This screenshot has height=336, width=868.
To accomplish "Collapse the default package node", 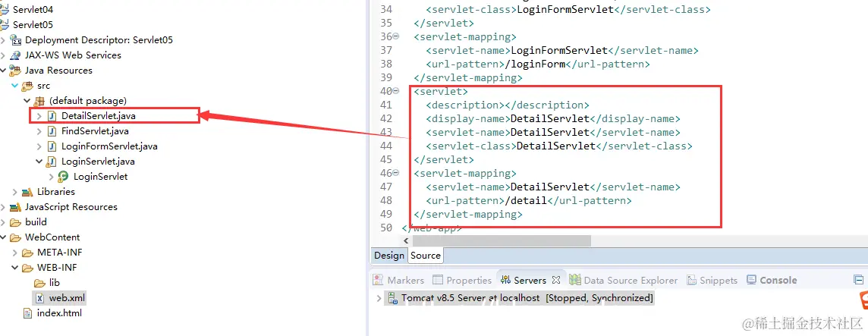I will (27, 101).
